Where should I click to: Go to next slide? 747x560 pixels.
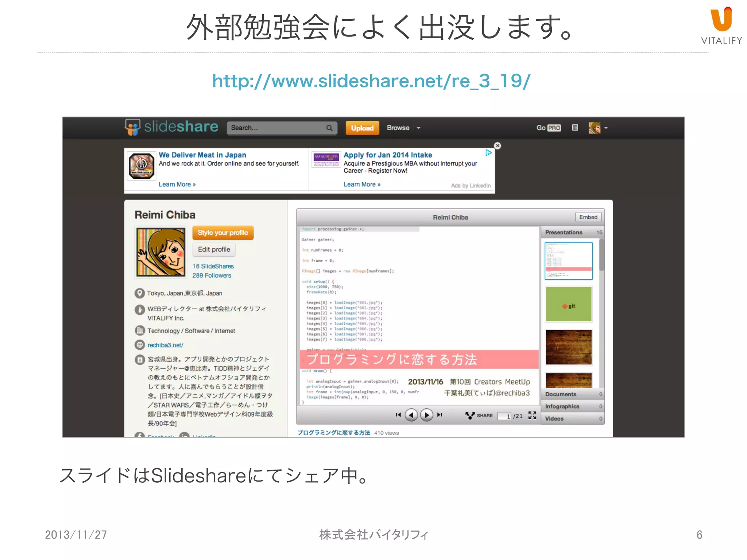(x=426, y=415)
